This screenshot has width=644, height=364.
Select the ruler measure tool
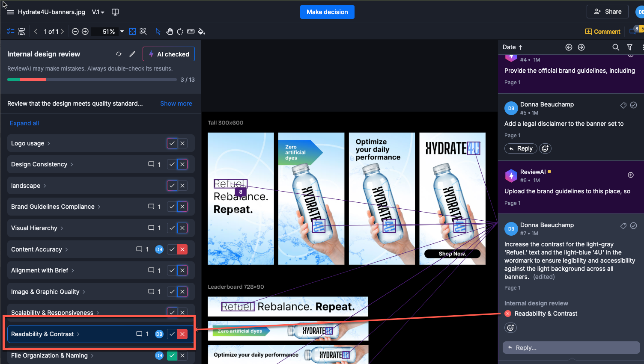click(x=191, y=32)
